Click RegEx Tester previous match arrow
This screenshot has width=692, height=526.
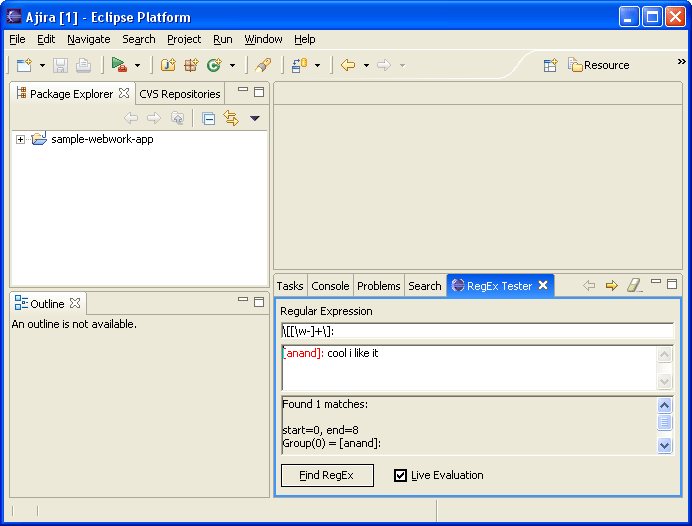(589, 286)
